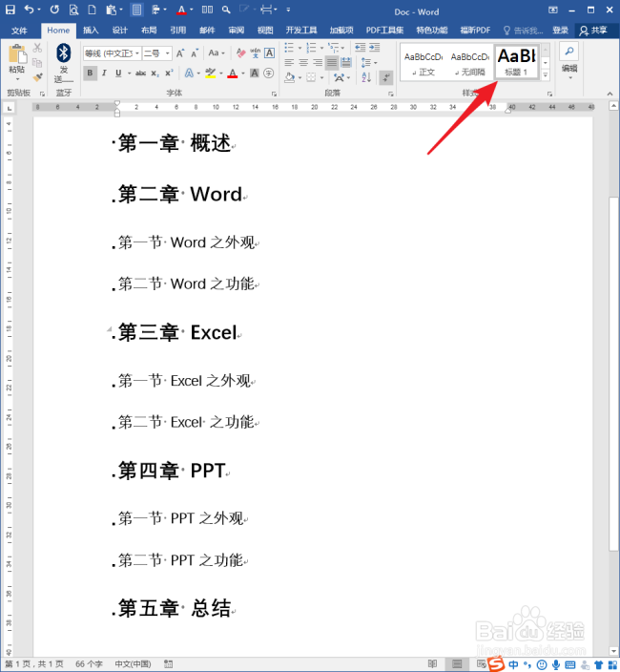Increase the paragraph indent
The height and width of the screenshot is (672, 620).
375,47
